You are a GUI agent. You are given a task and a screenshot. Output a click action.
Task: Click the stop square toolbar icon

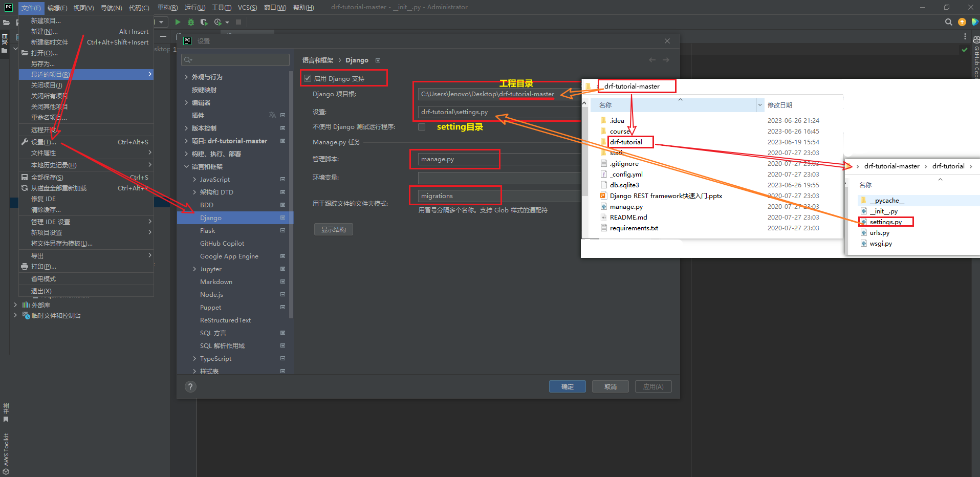(238, 22)
